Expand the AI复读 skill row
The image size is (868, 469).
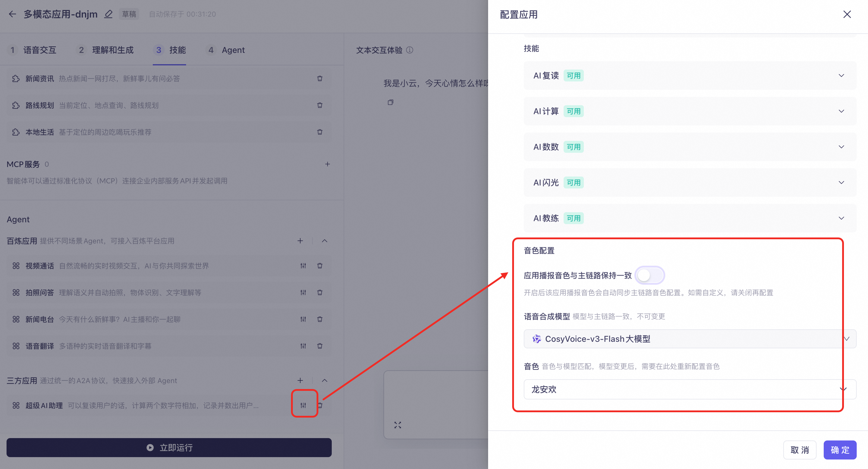[x=841, y=75]
